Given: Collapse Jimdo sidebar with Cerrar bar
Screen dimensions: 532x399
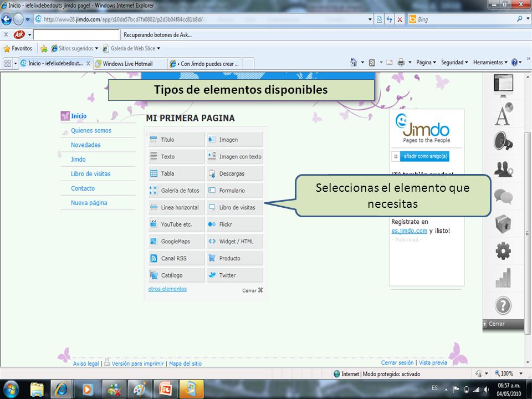Looking at the screenshot, I should pos(503,324).
